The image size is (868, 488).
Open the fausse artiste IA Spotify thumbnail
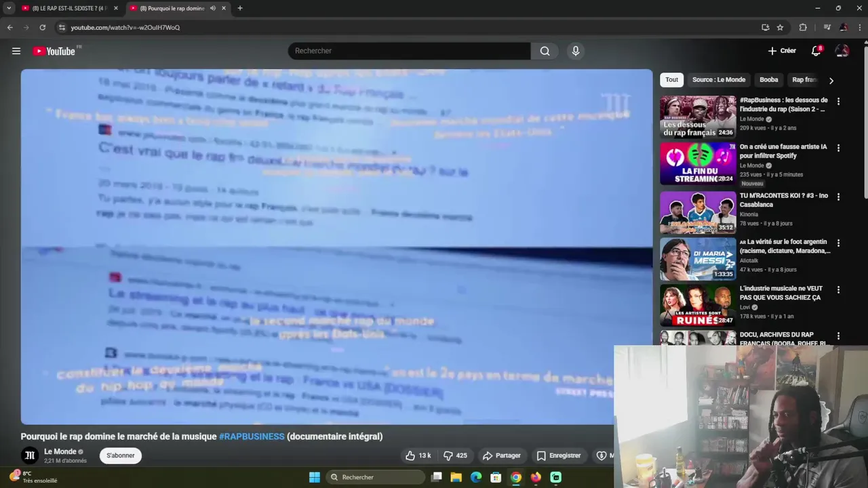pyautogui.click(x=698, y=163)
